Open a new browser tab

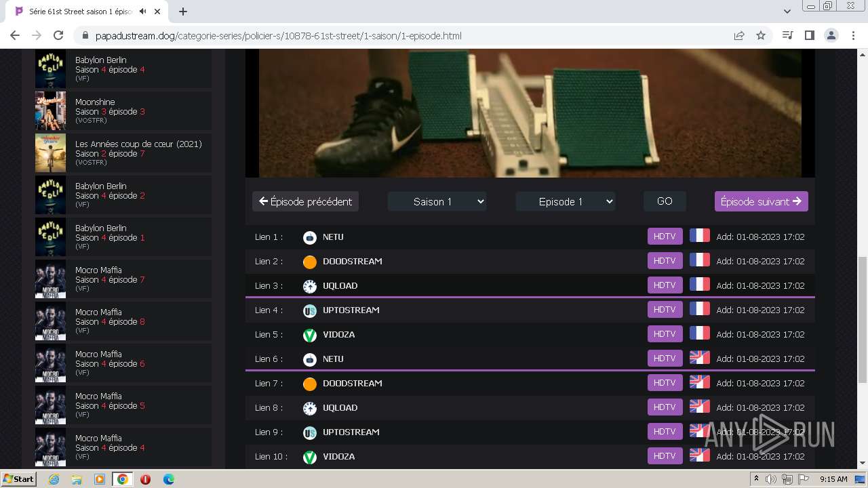183,12
